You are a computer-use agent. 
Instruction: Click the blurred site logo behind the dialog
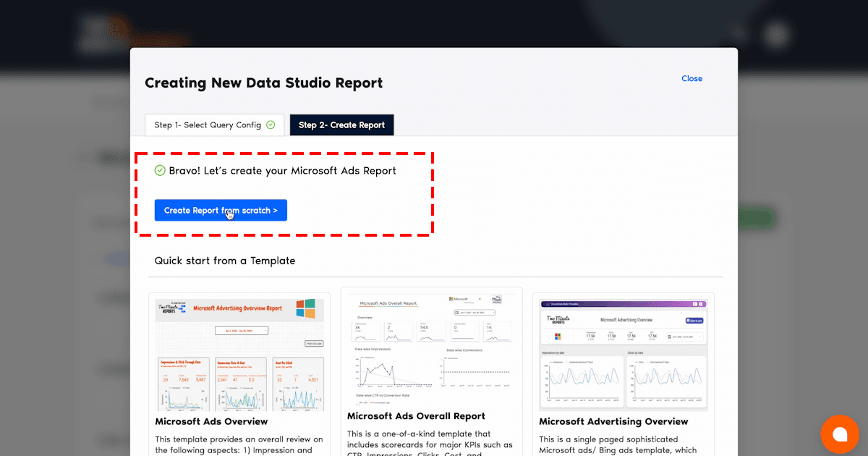[109, 33]
